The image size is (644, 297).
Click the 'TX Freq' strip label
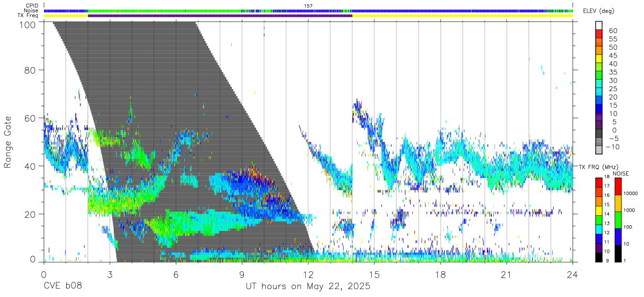28,16
